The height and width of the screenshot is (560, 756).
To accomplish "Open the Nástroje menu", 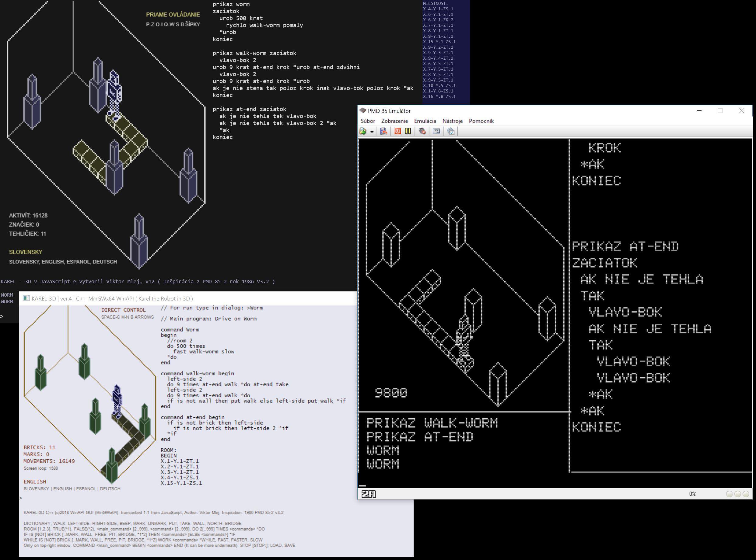I will pos(453,121).
